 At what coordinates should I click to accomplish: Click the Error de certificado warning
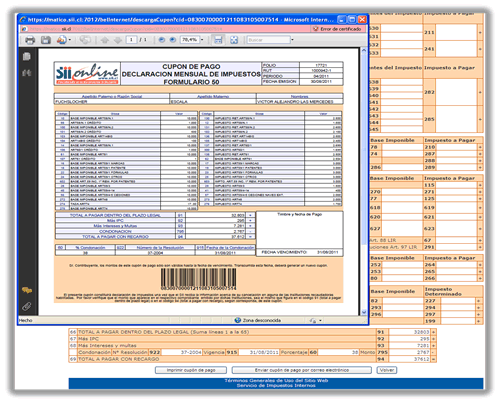337,29
